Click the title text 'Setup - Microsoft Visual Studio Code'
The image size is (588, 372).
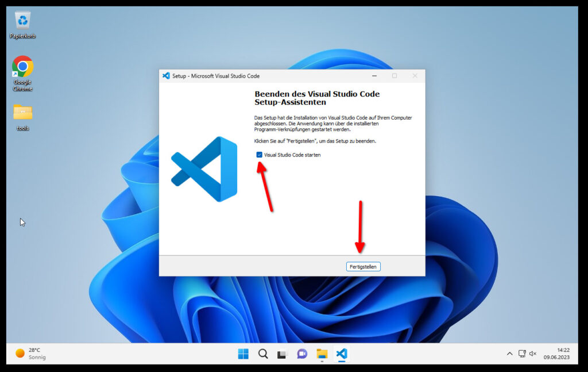pyautogui.click(x=216, y=76)
